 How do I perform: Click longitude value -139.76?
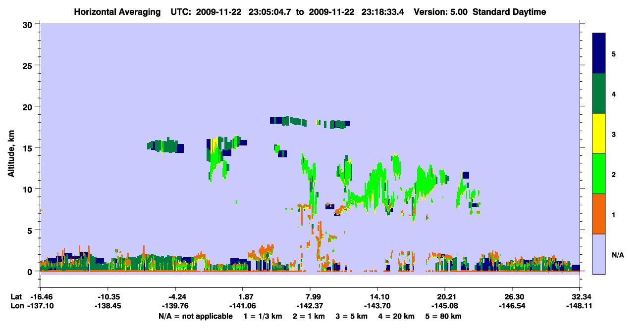175,306
